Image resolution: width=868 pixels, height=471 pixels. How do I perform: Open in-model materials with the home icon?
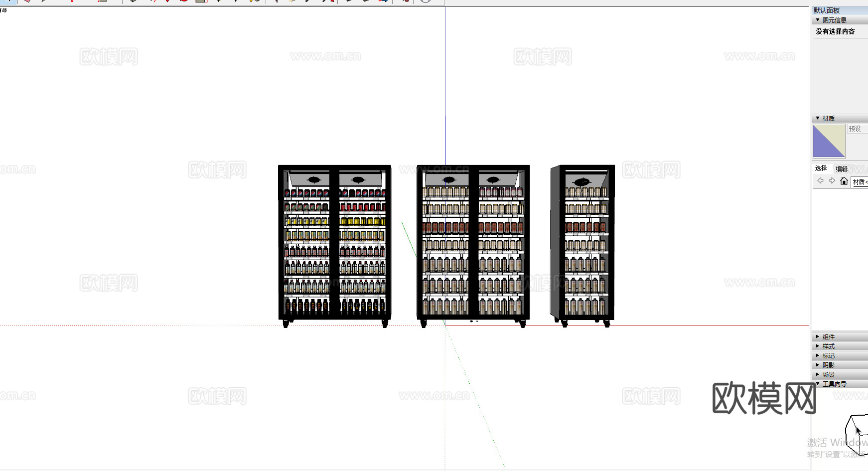point(844,181)
